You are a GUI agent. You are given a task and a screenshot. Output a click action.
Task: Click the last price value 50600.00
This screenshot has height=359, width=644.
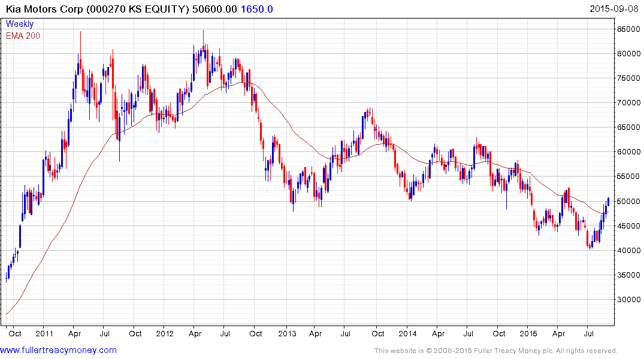(215, 9)
